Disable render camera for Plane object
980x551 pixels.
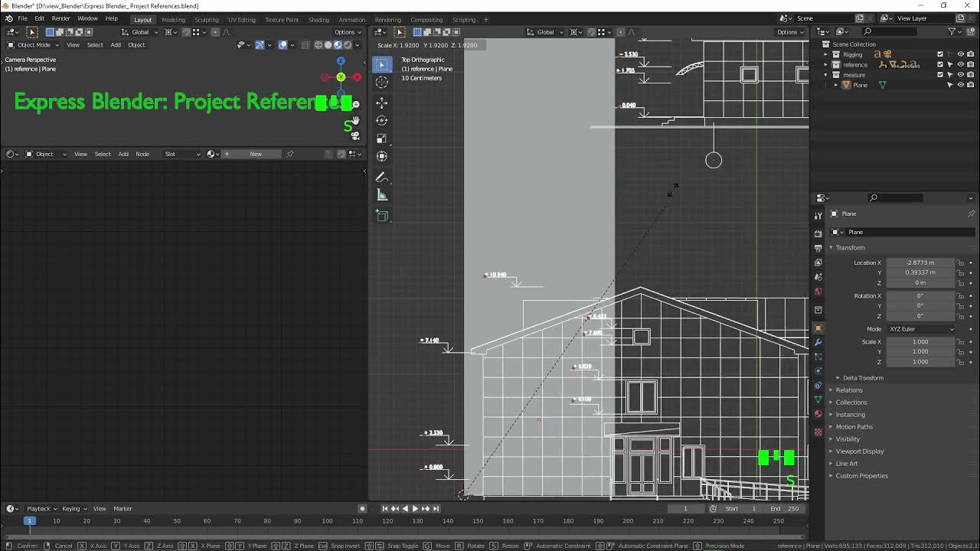[970, 85]
